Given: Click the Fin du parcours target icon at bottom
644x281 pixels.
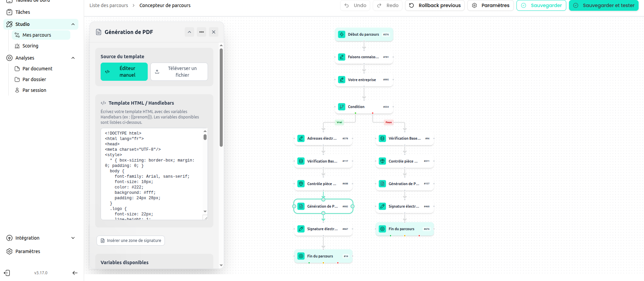Looking at the screenshot, I should coord(301,256).
